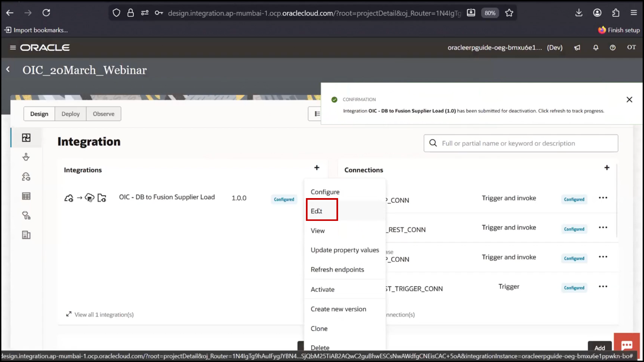
Task: Switch to the Design tab
Action: (x=39, y=114)
